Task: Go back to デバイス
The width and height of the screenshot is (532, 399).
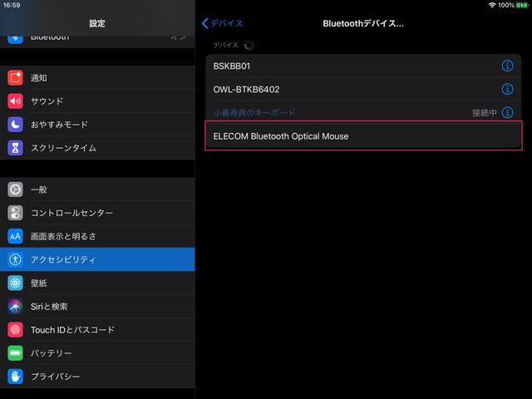Action: point(223,23)
